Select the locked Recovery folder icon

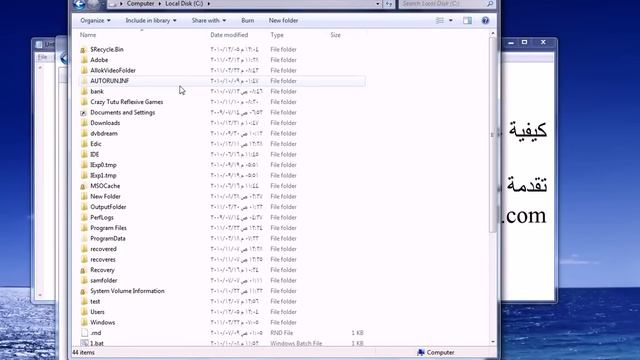pyautogui.click(x=84, y=270)
